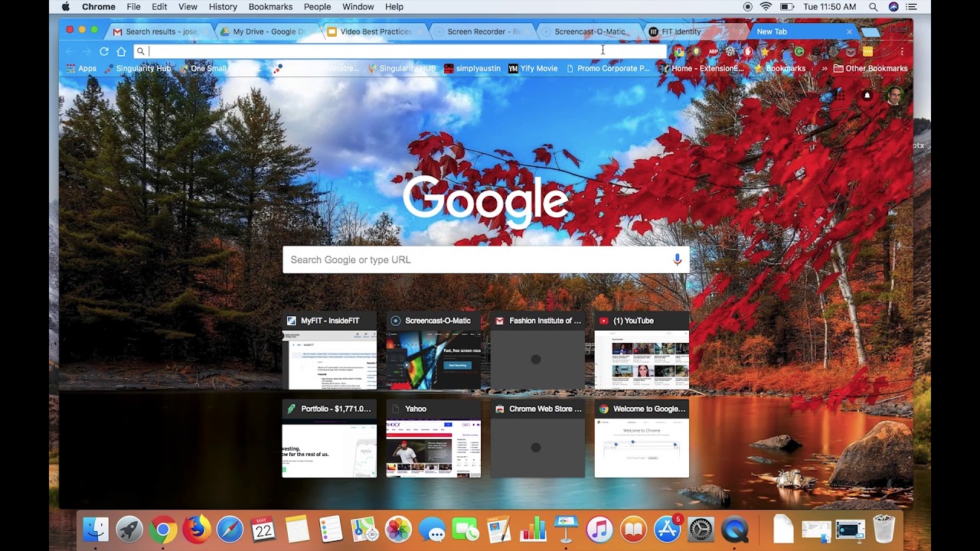
Task: Switch to the FIT Identity tab
Action: (x=695, y=31)
